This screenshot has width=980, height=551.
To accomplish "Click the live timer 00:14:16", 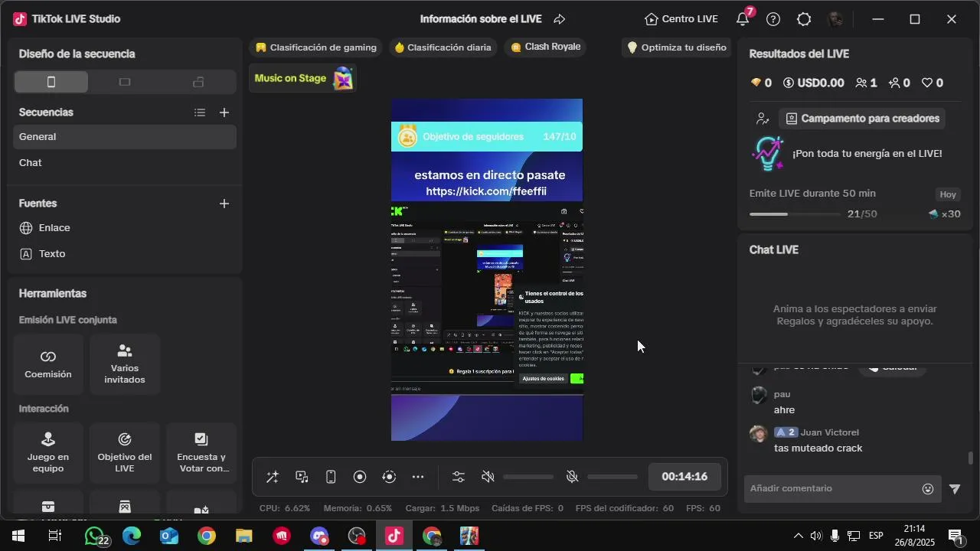I will coord(684,477).
